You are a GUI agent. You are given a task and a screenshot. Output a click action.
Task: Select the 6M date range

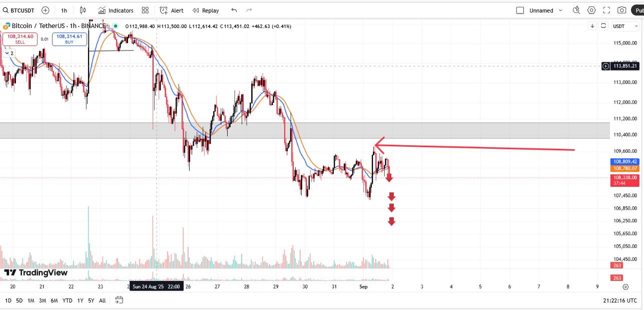(x=54, y=300)
